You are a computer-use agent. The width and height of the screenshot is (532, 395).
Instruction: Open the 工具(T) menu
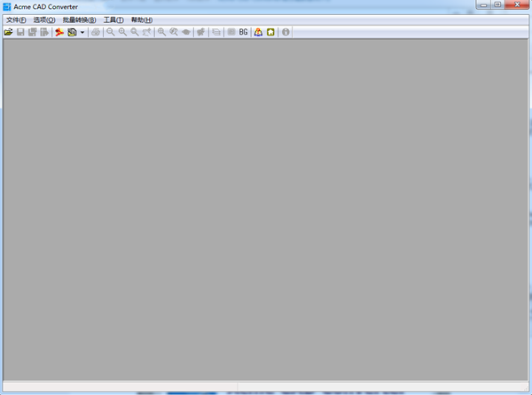click(x=113, y=20)
